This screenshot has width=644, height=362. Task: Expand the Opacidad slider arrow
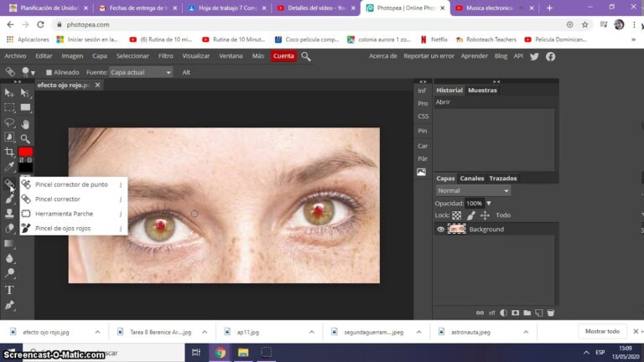pos(489,203)
